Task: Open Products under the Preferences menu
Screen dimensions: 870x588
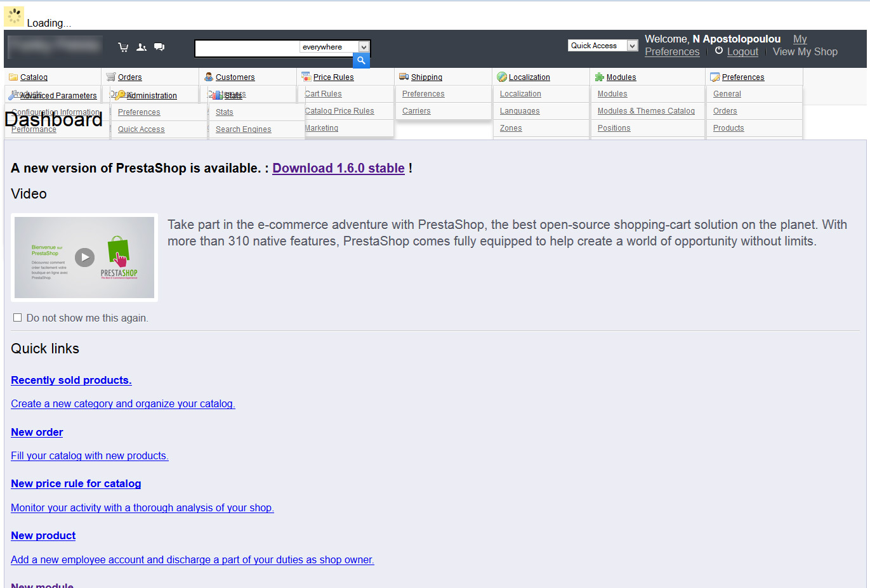Action: tap(728, 128)
